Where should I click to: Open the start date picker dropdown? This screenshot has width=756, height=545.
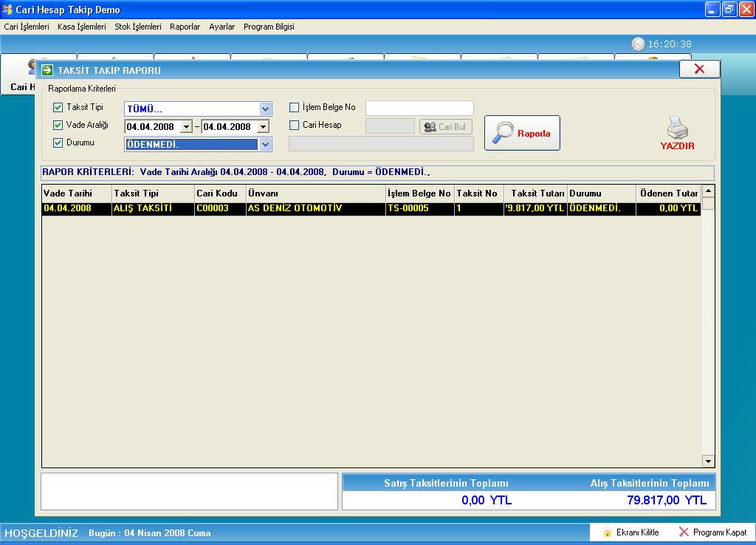tap(186, 127)
